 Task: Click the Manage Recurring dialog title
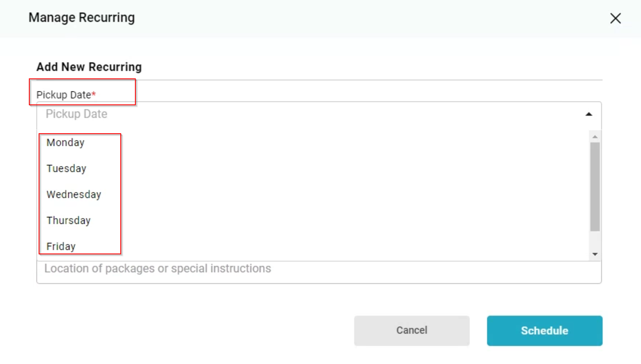tap(82, 18)
